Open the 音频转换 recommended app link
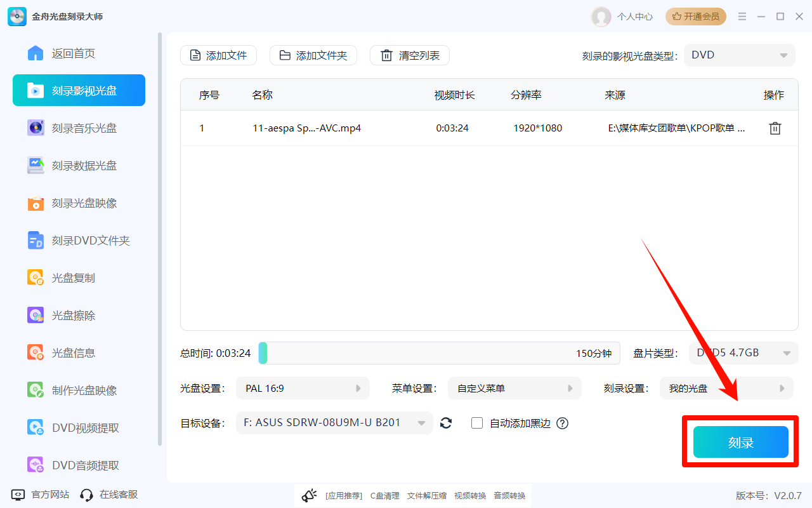This screenshot has height=508, width=812. point(509,496)
